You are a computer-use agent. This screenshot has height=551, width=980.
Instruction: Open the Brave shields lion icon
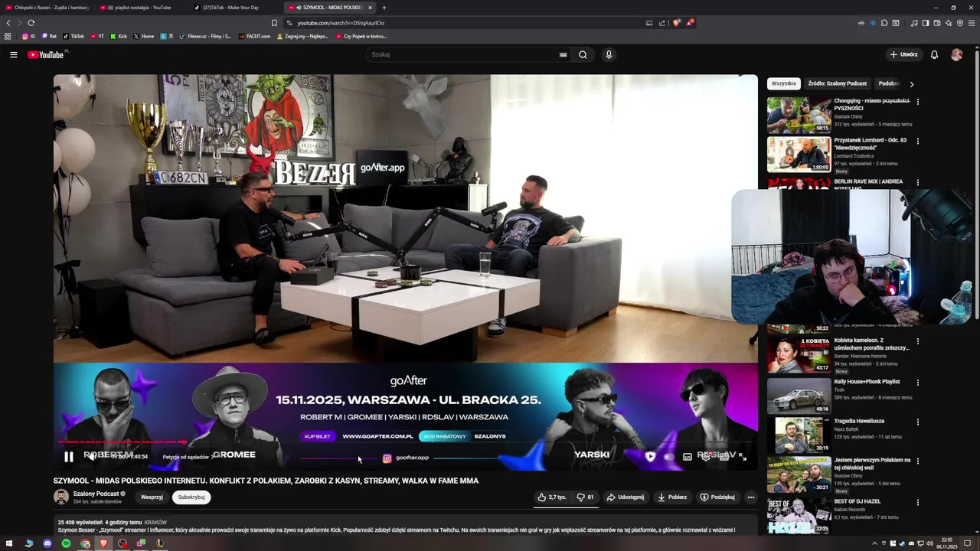pos(676,23)
